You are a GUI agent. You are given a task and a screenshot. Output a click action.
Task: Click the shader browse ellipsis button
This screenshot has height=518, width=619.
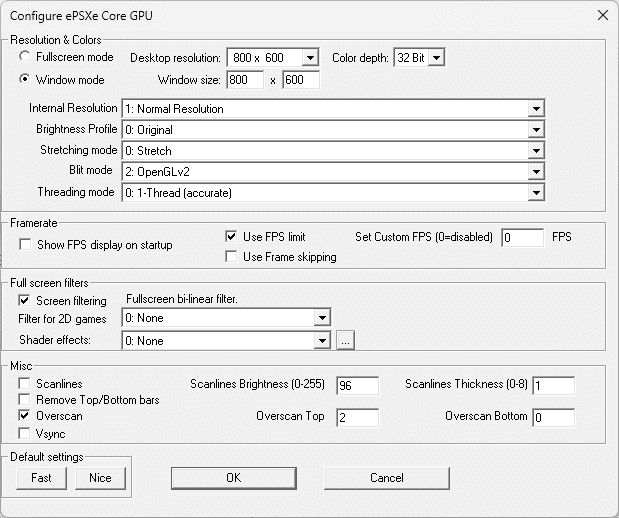[x=345, y=340]
